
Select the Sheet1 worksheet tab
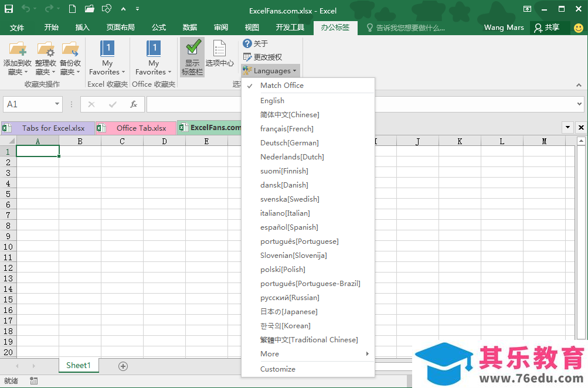click(x=79, y=366)
